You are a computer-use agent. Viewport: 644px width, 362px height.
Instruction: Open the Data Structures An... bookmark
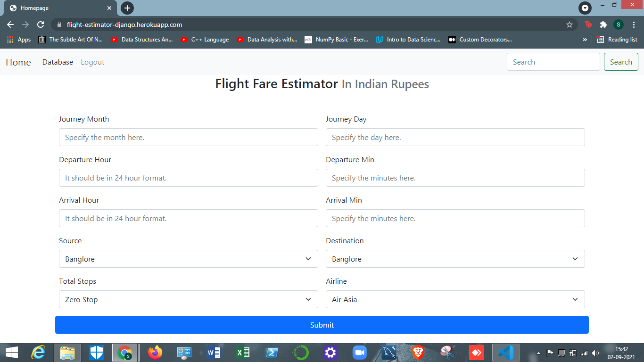[142, 40]
